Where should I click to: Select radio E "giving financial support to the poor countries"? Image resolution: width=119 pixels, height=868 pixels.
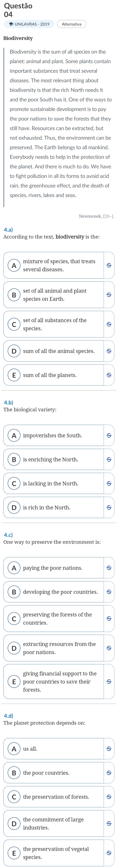pyautogui.click(x=14, y=682)
